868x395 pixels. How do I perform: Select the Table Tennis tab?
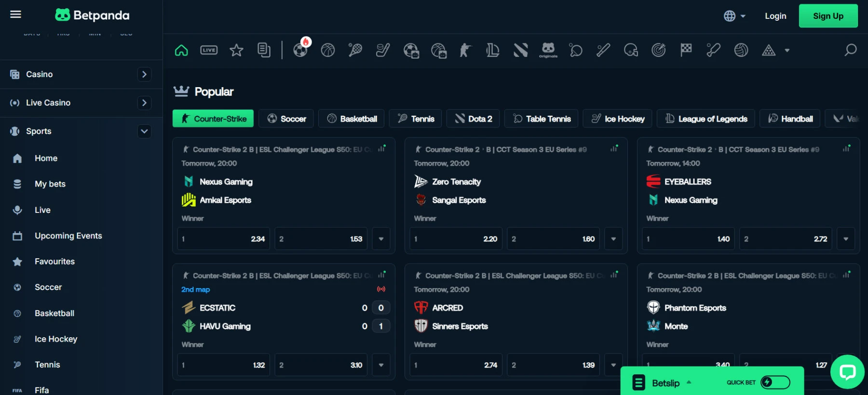coord(542,118)
